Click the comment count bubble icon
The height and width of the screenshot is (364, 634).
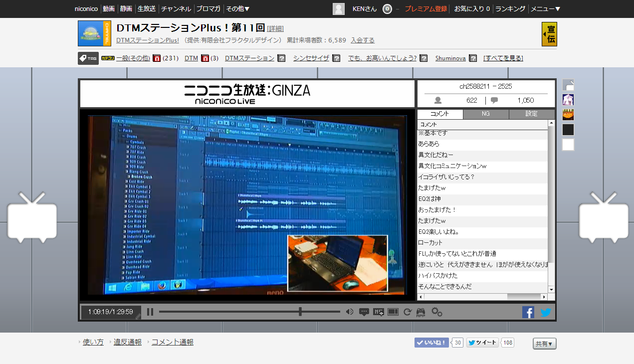tap(494, 100)
